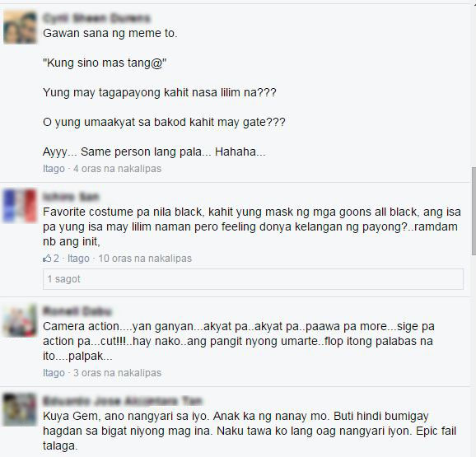Click the blurred name above Camera action comment
The height and width of the screenshot is (457, 476).
click(x=77, y=311)
